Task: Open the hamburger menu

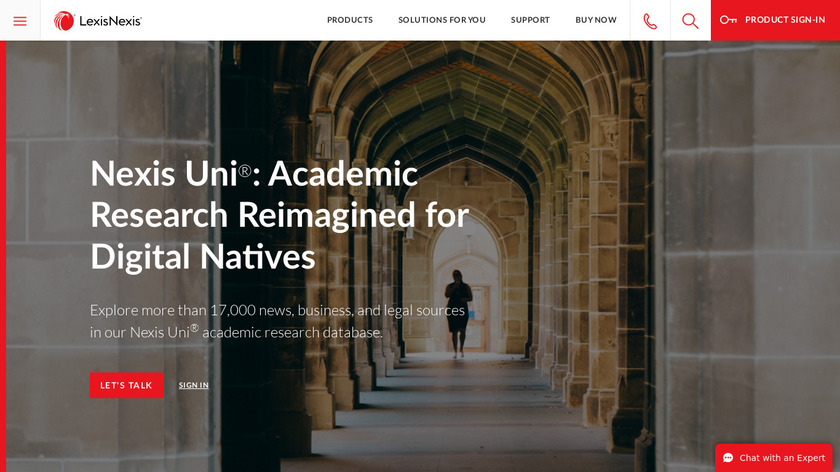Action: pyautogui.click(x=20, y=21)
